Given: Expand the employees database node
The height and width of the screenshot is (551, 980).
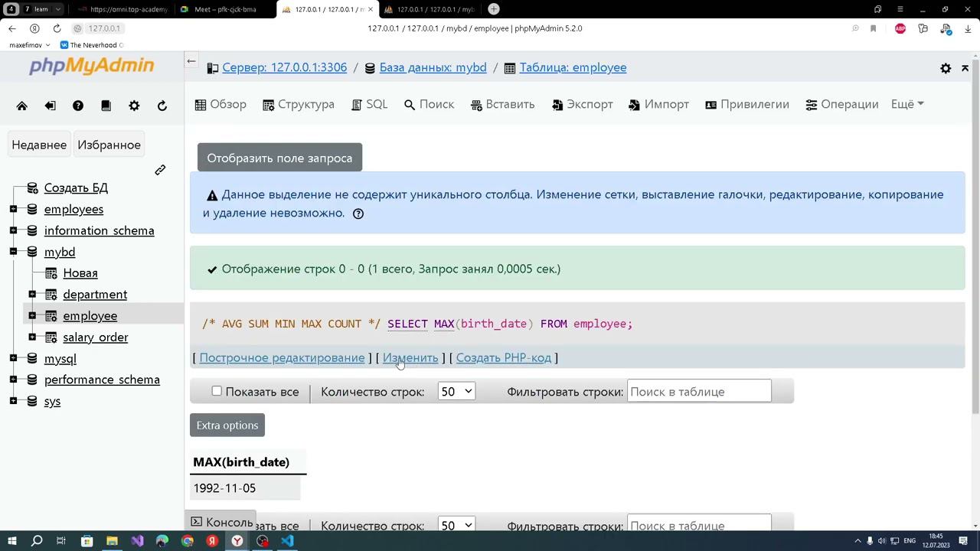Looking at the screenshot, I should click(x=13, y=209).
